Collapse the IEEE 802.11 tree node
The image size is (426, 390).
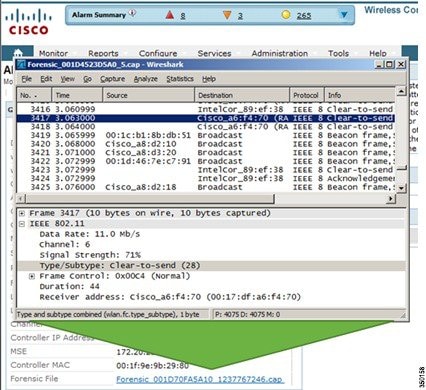pyautogui.click(x=22, y=224)
